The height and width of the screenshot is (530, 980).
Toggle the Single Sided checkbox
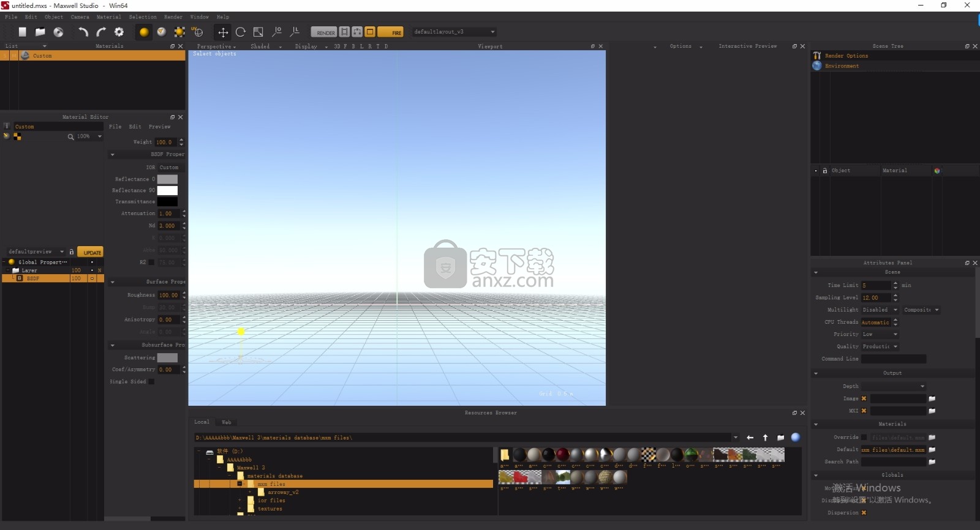point(151,382)
